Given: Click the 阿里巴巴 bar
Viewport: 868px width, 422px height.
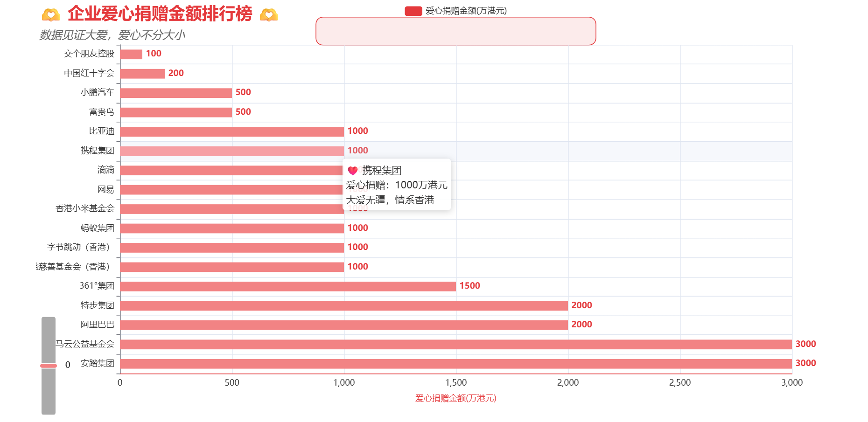Looking at the screenshot, I should click(344, 325).
